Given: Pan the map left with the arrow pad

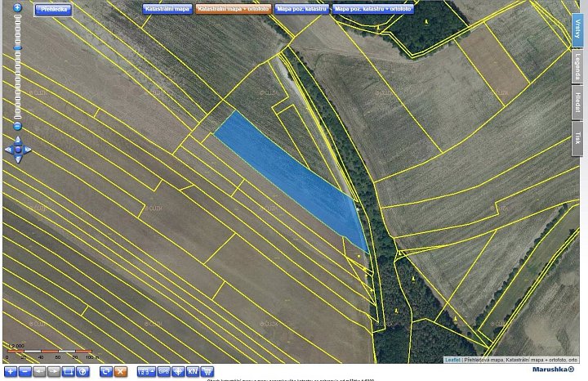Looking at the screenshot, I should click(x=9, y=150).
